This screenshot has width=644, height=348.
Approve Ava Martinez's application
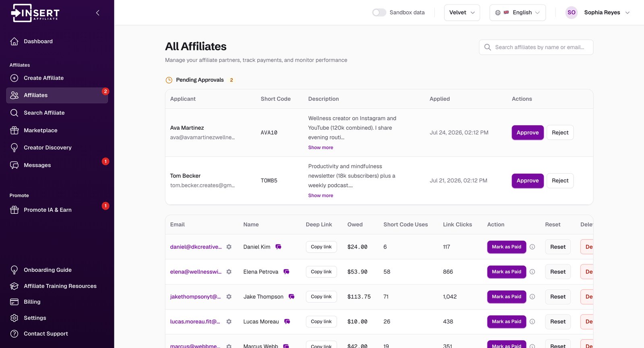pyautogui.click(x=528, y=133)
